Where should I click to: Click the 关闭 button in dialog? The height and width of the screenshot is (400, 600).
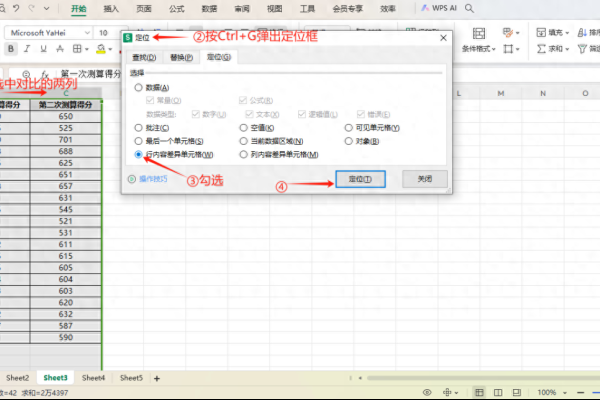coord(424,179)
